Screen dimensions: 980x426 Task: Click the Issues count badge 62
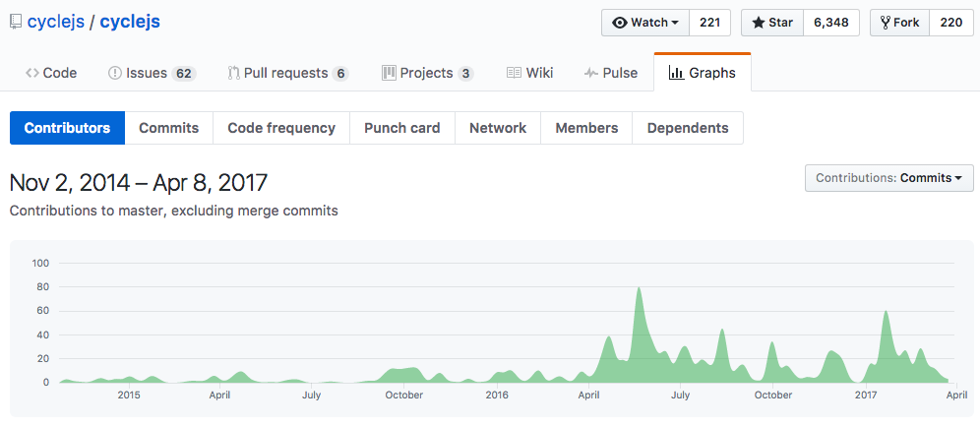[183, 74]
